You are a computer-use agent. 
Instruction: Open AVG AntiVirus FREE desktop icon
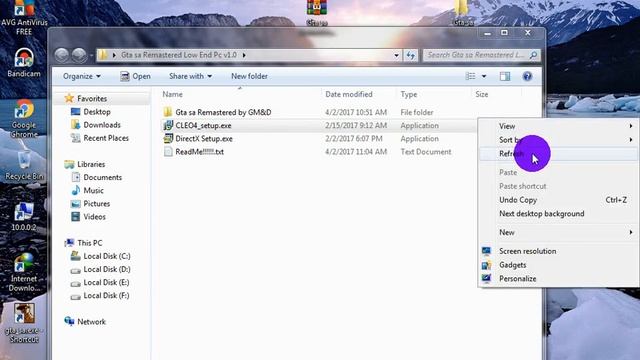coord(24,17)
